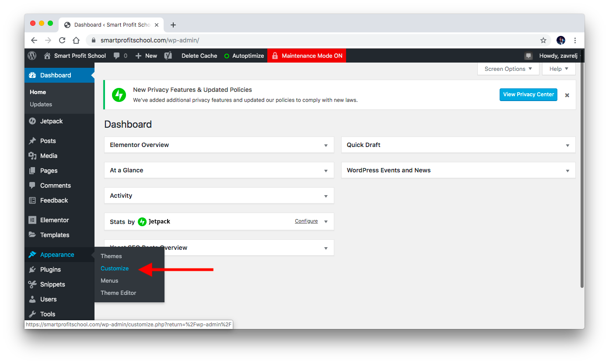Expand the Yoast SEO Posts Overview arrow
This screenshot has width=609, height=364.
point(326,248)
